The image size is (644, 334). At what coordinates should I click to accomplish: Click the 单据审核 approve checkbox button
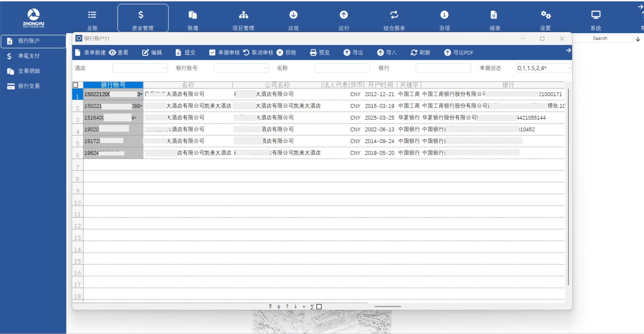[x=224, y=53]
